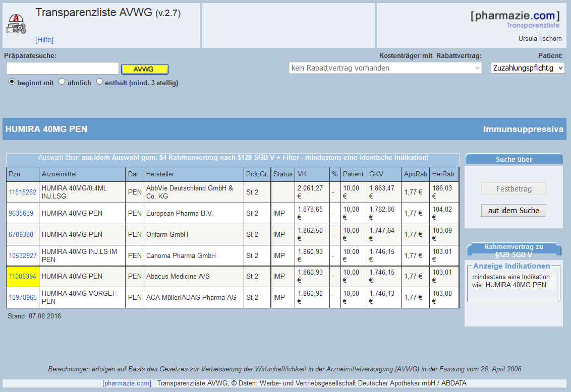The image size is (571, 392).
Task: Select the 'ähnlich' radio option
Action: coord(62,82)
